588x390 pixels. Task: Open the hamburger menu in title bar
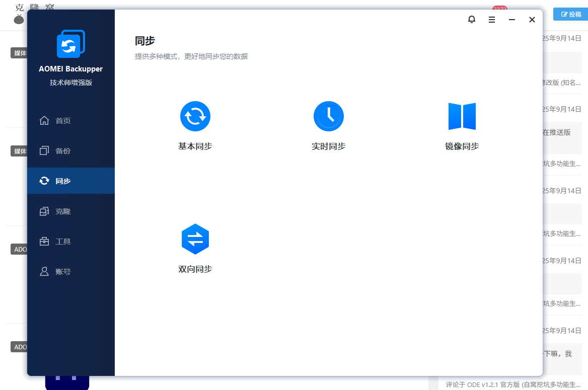[492, 20]
